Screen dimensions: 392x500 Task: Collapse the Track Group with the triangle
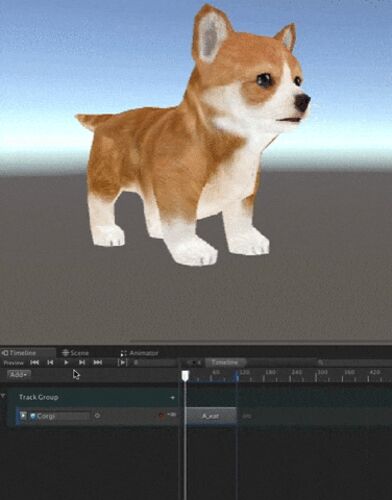[x=3, y=396]
